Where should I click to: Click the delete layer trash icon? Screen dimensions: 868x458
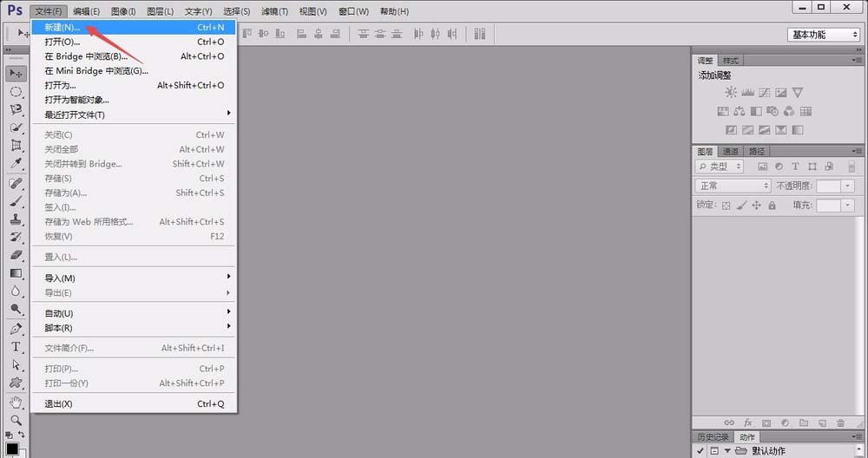tap(841, 422)
